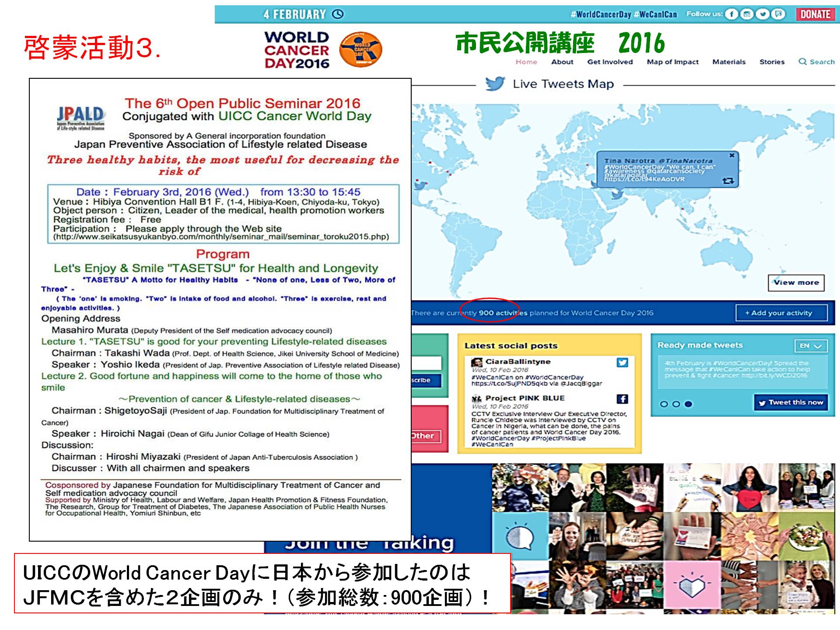Click the chat bubble social icon in header
Image resolution: width=840 pixels, height=630 pixels.
click(x=778, y=14)
